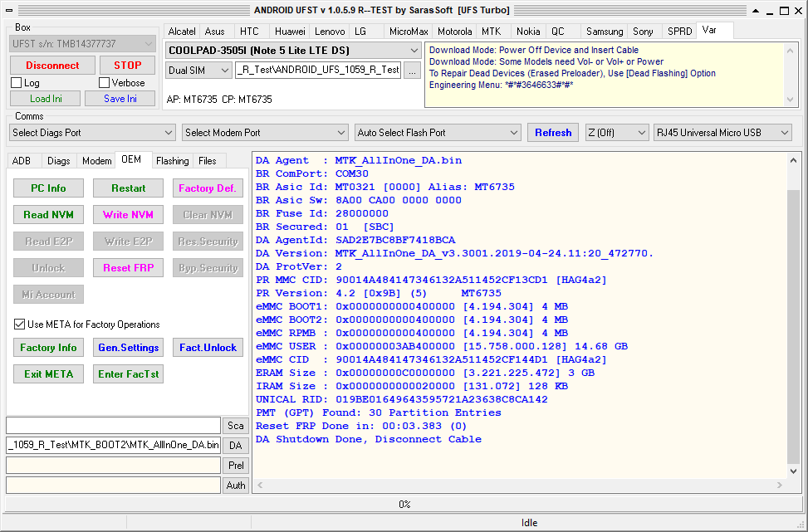The height and width of the screenshot is (532, 808).
Task: Open the ADB tab
Action: click(x=21, y=161)
